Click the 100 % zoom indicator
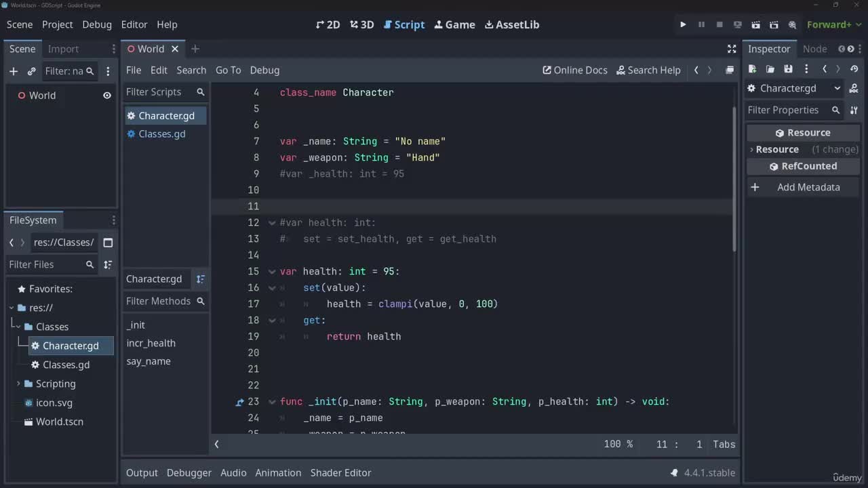The image size is (868, 488). 618,445
